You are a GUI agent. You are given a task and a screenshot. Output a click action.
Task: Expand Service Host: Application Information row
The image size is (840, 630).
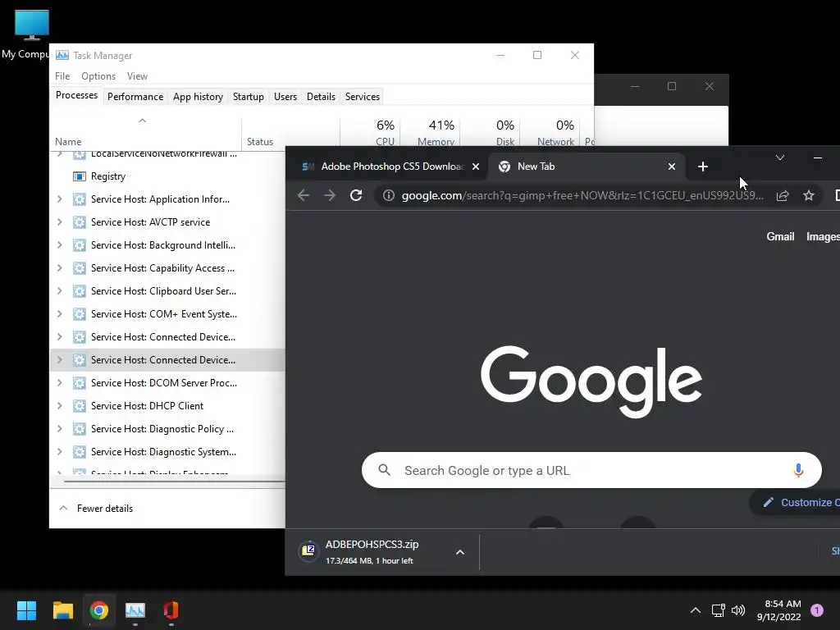point(59,199)
